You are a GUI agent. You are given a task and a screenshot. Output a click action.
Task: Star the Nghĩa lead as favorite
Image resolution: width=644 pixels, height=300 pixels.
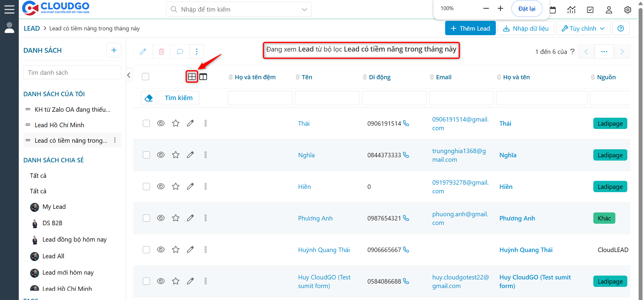pos(176,155)
